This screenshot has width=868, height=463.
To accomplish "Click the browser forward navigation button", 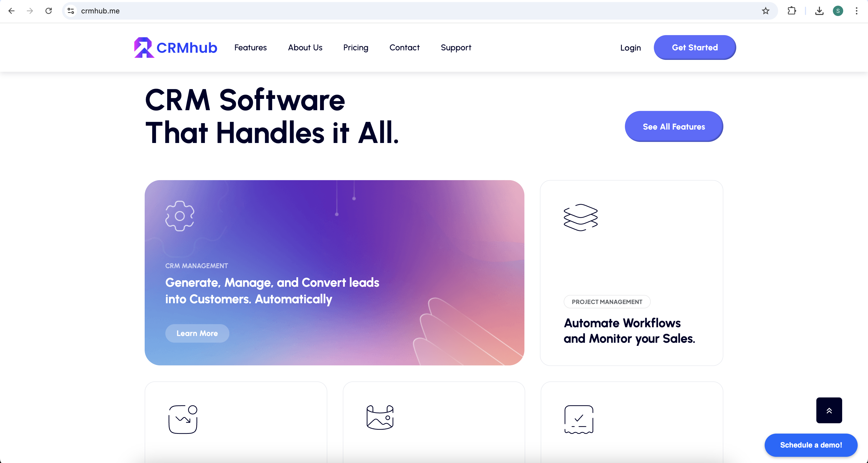I will [x=29, y=11].
